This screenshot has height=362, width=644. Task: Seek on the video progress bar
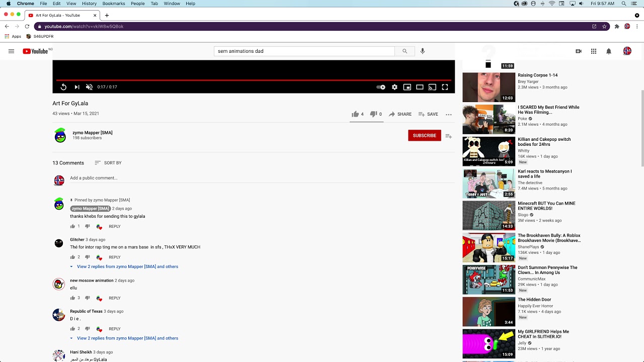pyautogui.click(x=254, y=80)
